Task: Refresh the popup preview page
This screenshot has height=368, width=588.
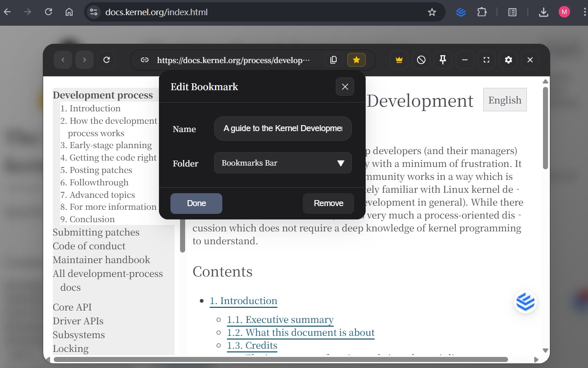Action: click(107, 60)
